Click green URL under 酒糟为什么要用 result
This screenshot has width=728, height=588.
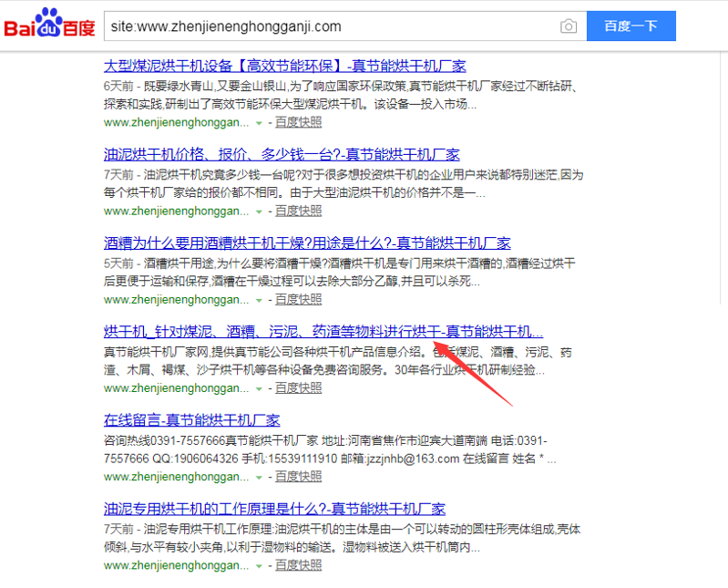click(x=177, y=300)
